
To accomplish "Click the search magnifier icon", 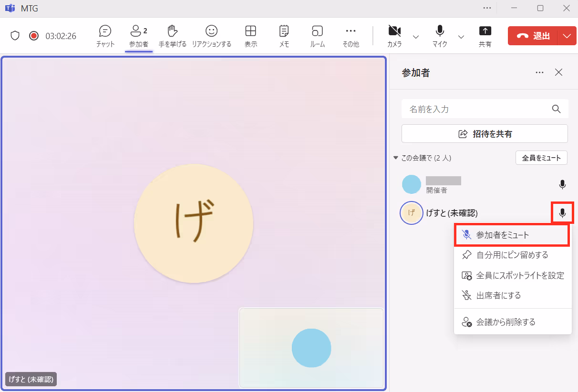I will point(556,109).
